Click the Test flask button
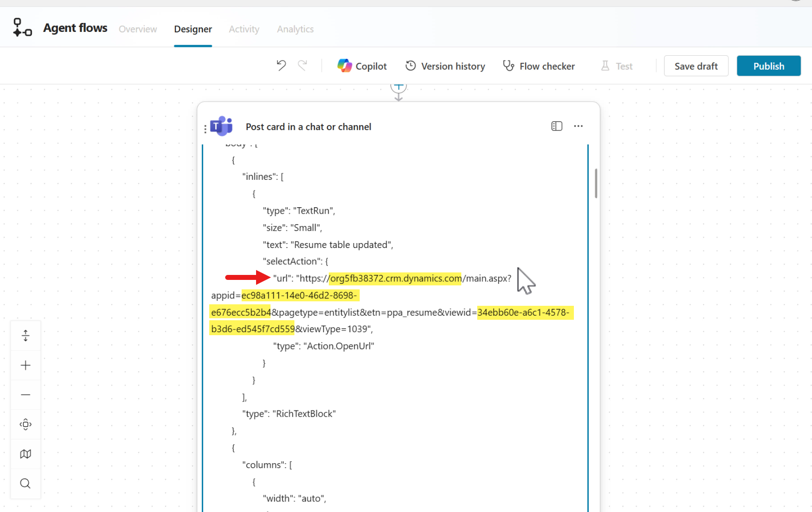Screen dimensions: 812x512 617,66
